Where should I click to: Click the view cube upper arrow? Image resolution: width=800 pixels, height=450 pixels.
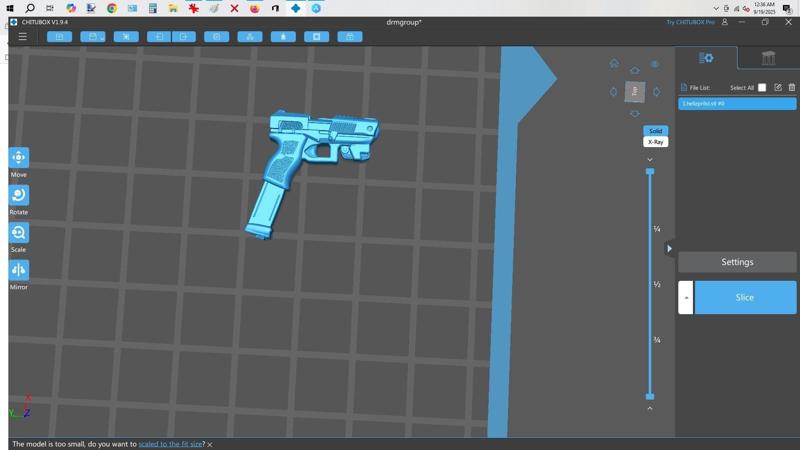point(635,70)
